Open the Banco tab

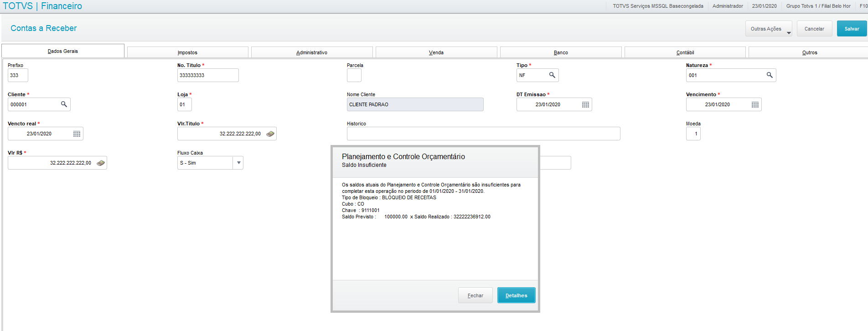click(x=561, y=52)
